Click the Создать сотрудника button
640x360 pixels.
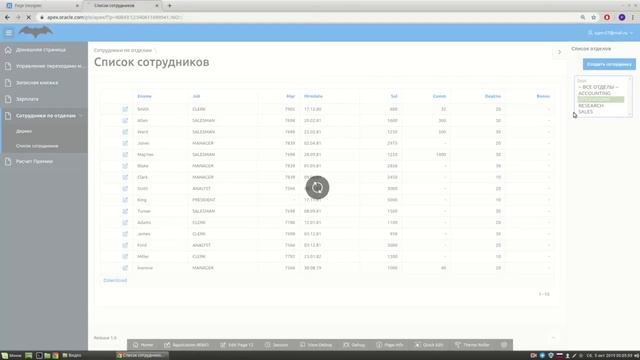(x=609, y=64)
